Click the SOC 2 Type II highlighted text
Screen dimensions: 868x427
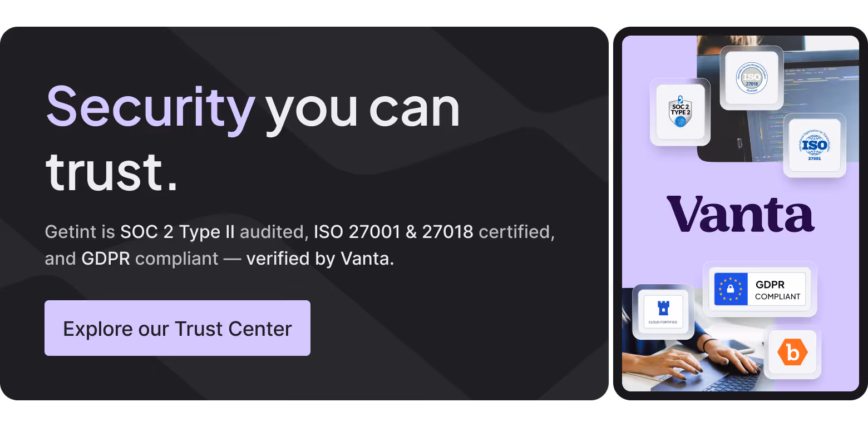tap(177, 231)
